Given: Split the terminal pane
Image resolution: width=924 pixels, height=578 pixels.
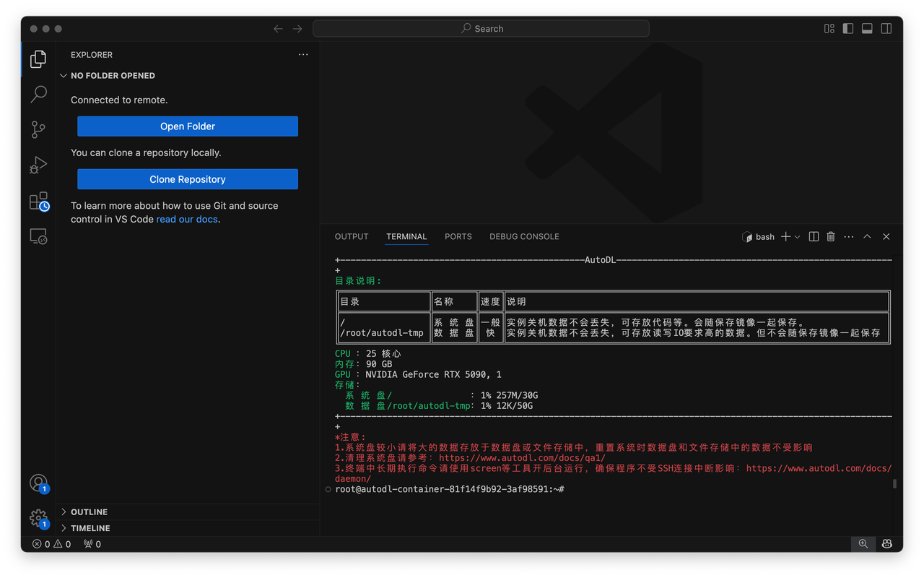Looking at the screenshot, I should 814,237.
